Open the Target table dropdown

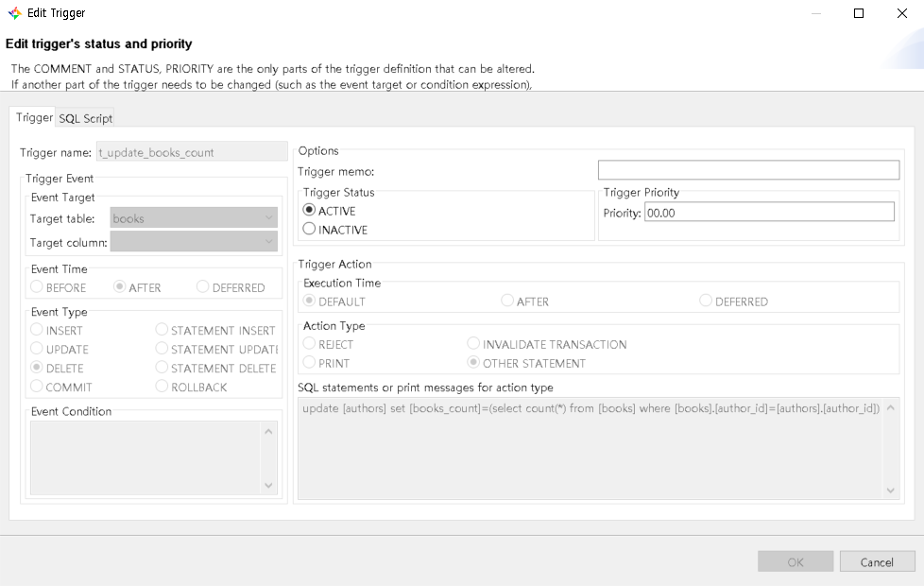click(194, 218)
